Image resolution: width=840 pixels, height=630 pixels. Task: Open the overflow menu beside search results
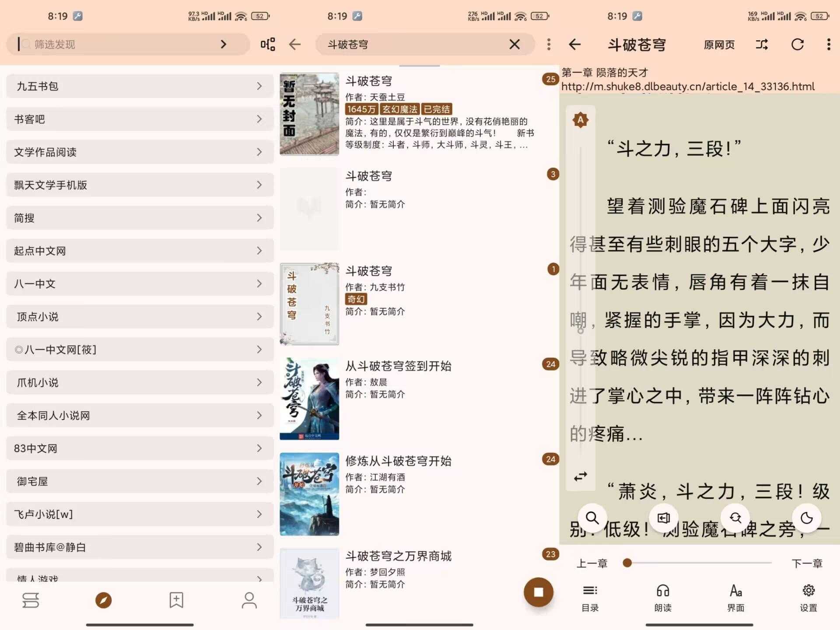[548, 44]
